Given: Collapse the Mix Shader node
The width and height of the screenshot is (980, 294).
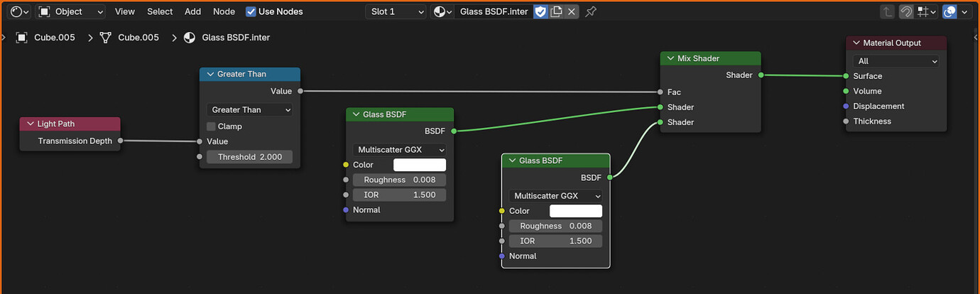Looking at the screenshot, I should (670, 58).
